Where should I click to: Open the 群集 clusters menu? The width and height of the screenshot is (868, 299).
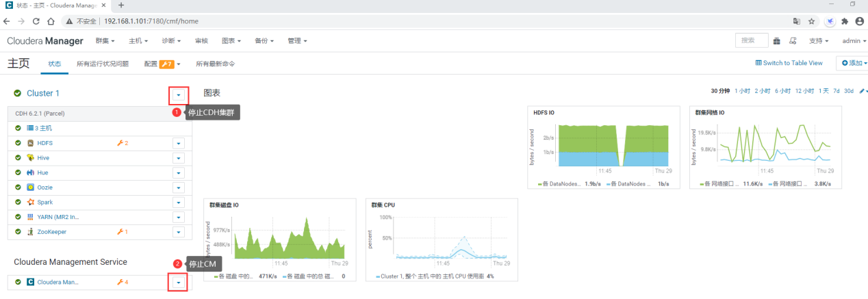[105, 41]
